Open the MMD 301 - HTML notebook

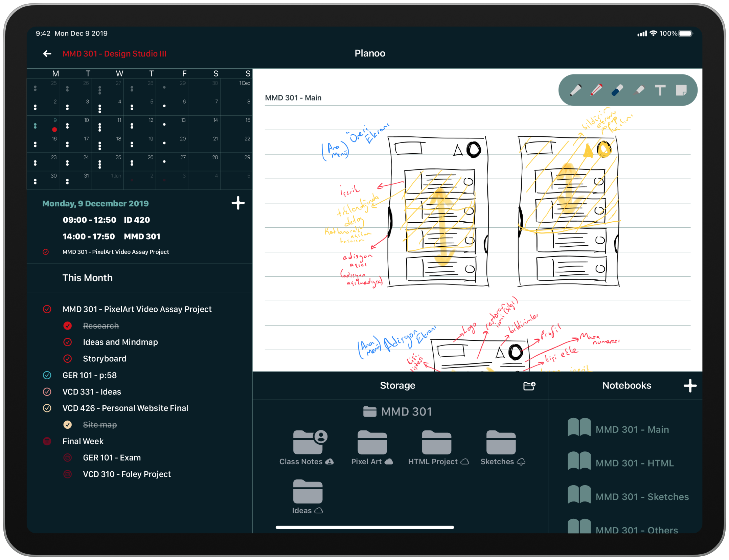[634, 463]
